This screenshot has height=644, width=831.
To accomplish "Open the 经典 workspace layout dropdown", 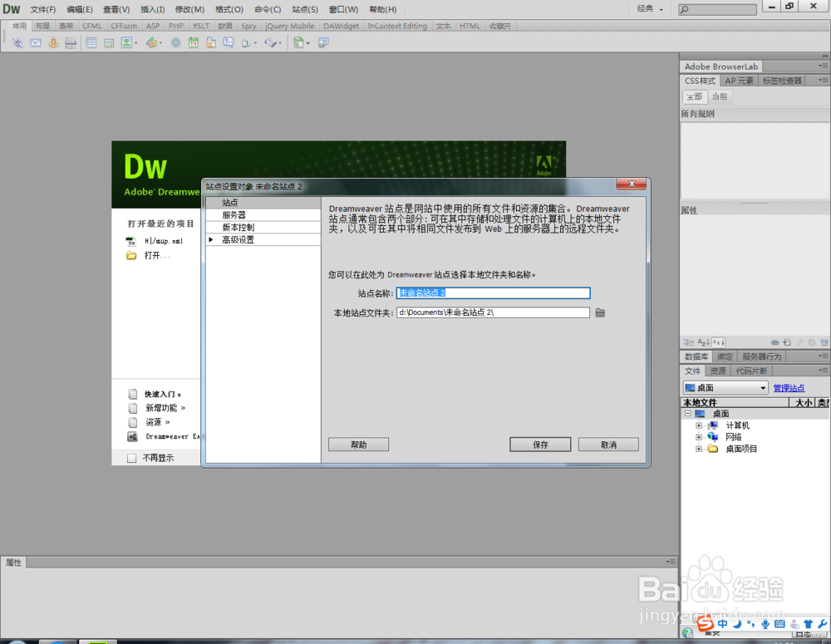I will click(x=650, y=9).
